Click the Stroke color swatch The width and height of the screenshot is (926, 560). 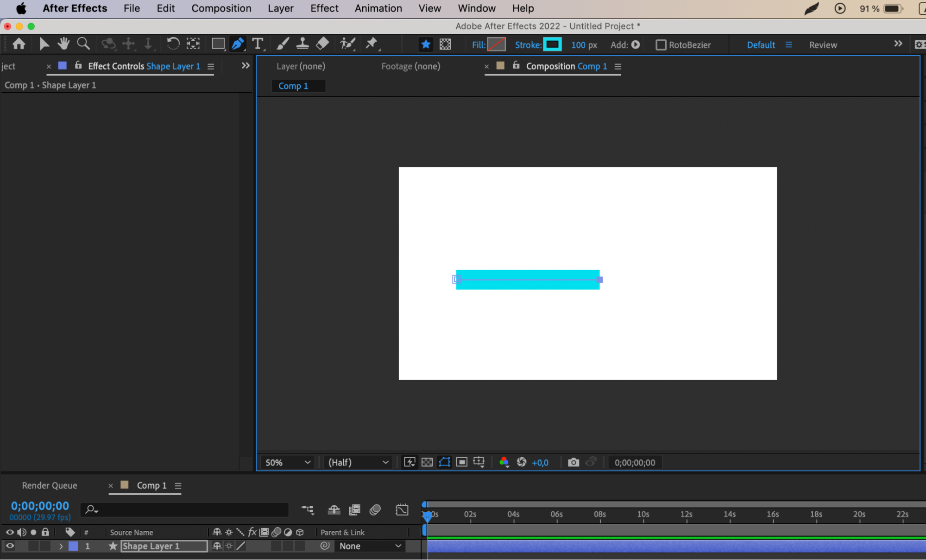(552, 44)
